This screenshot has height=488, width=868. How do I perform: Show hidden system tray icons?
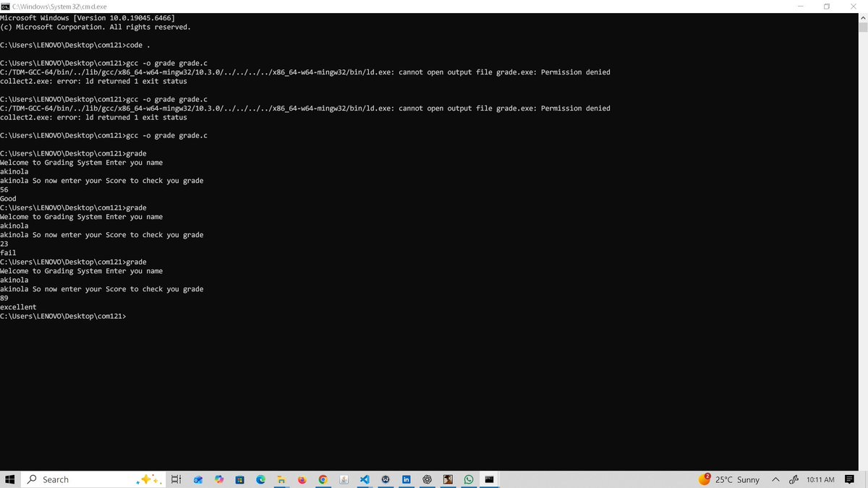[x=775, y=479]
